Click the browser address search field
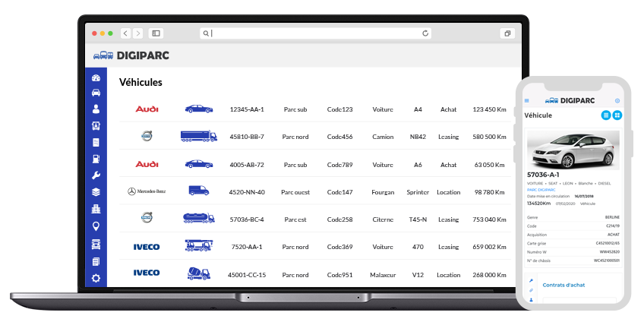The height and width of the screenshot is (322, 644). [315, 33]
